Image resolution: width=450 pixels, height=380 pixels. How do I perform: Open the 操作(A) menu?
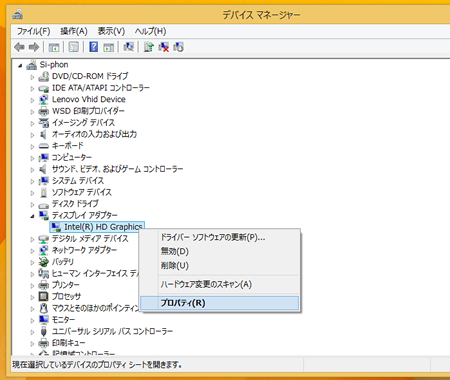(x=74, y=31)
